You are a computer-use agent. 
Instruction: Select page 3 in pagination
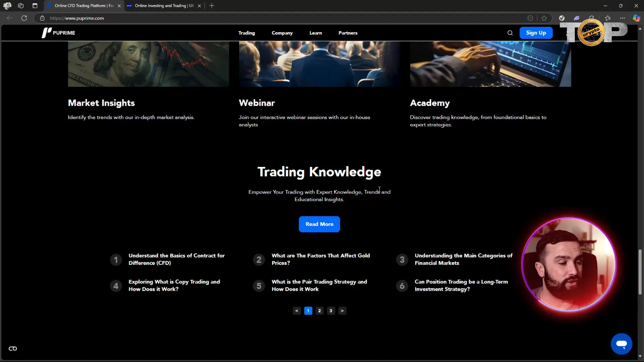331,311
